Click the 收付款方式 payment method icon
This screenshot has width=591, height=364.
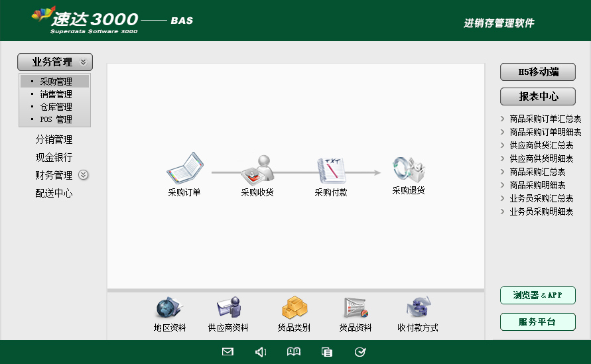pos(418,308)
